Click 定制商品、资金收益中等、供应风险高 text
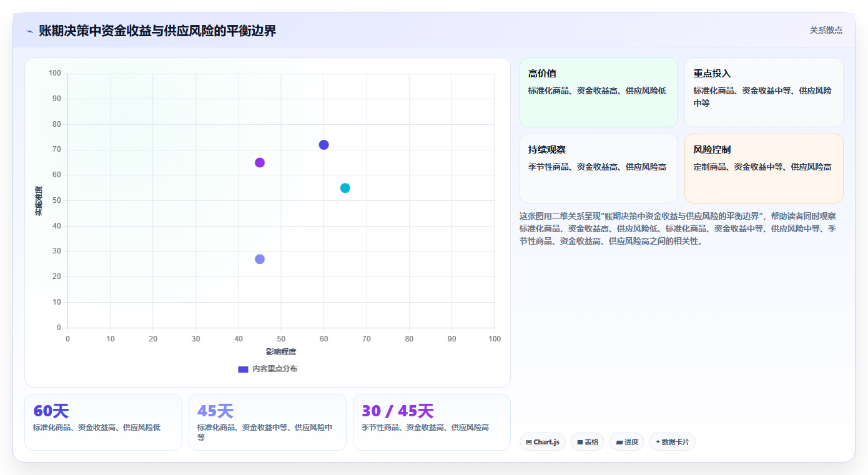Image resolution: width=868 pixels, height=475 pixels. [762, 167]
